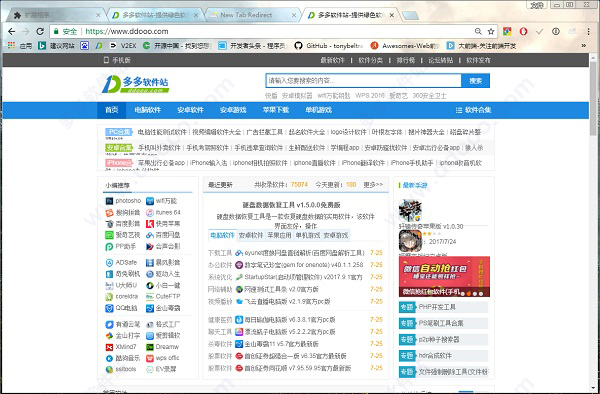Open the p2p种子搜索器 topic link

(439, 339)
